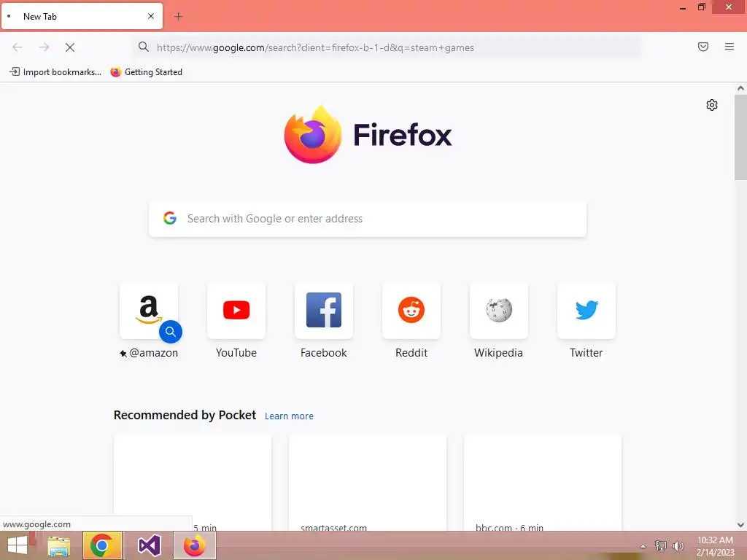747x560 pixels.
Task: Click the Firefox taskbar icon
Action: tap(194, 545)
